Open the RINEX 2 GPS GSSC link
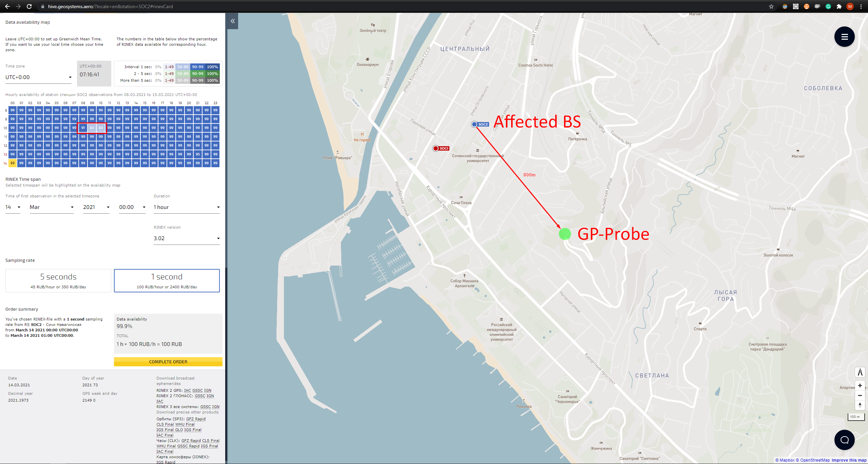Viewport: 868px width, 464px height. [197, 391]
